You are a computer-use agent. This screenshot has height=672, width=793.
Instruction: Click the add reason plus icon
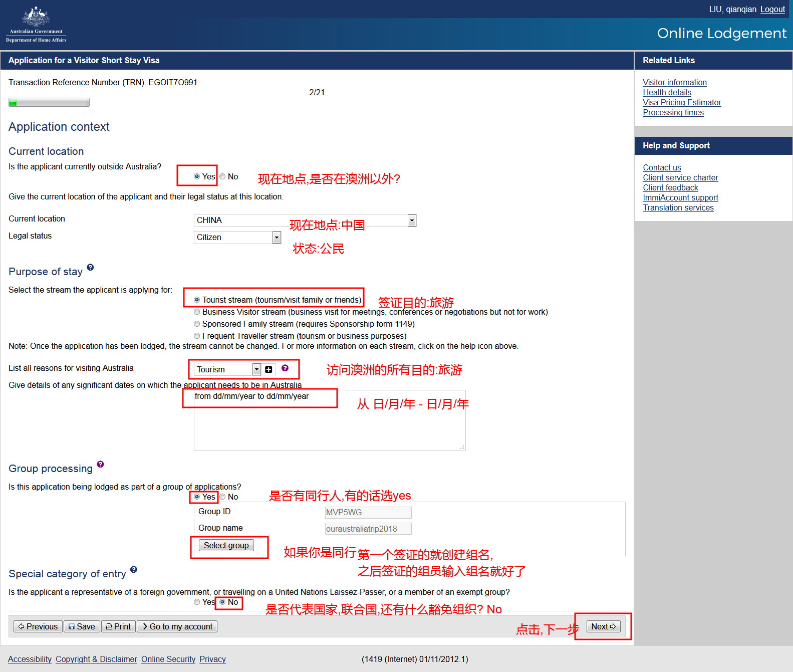[269, 369]
